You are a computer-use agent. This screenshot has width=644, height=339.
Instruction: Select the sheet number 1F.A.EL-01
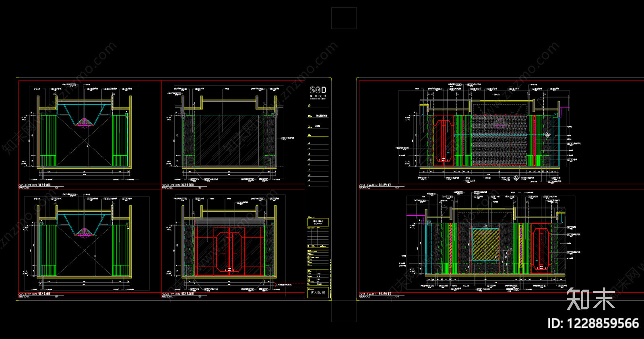[x=318, y=293]
